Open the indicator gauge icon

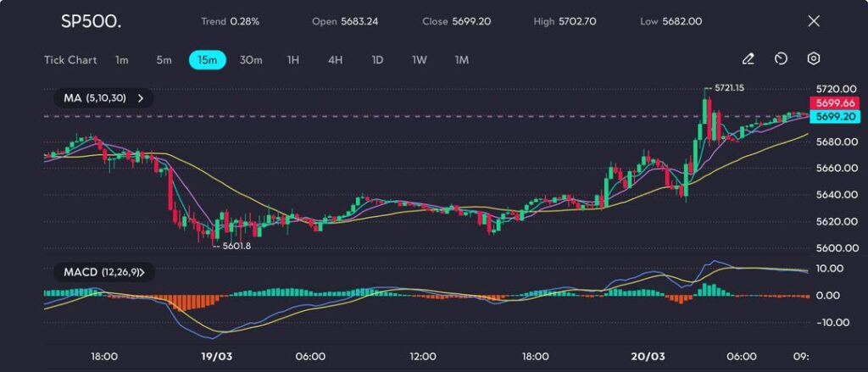coord(782,59)
